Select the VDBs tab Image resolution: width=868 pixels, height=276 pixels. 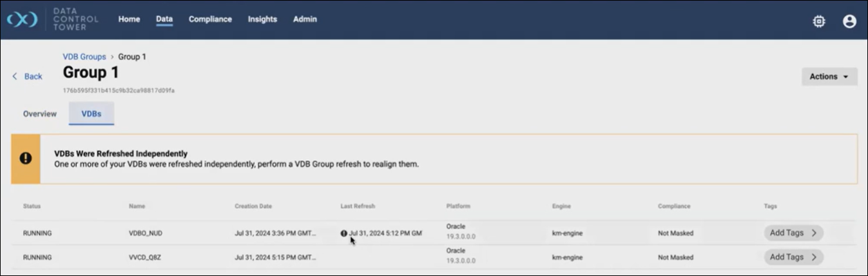click(91, 113)
